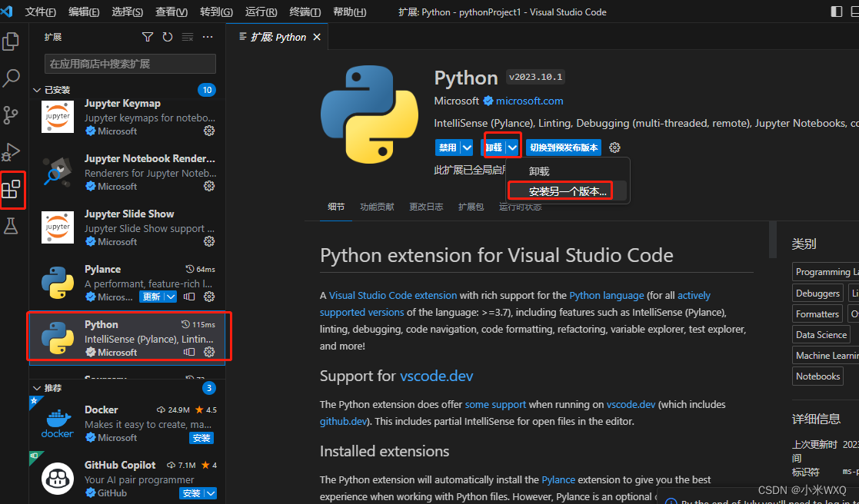Switch to the 扩展包 tab
859x504 pixels.
[x=471, y=207]
